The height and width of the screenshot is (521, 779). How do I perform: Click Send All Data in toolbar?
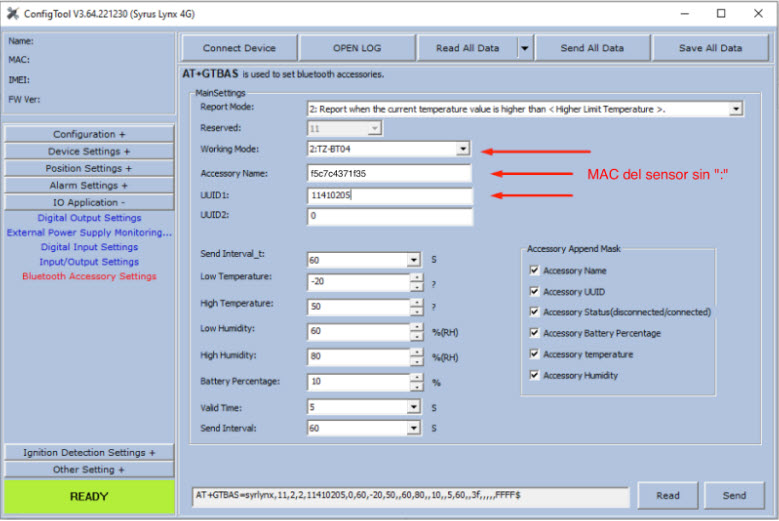click(592, 48)
